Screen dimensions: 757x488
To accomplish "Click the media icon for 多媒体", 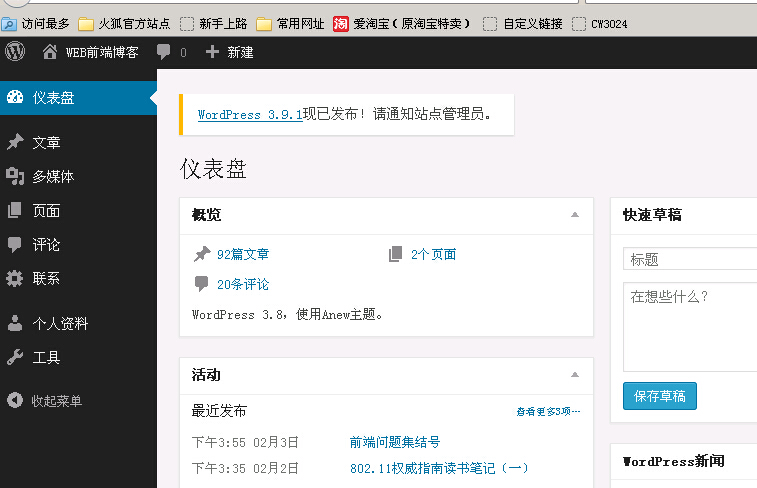I will coord(15,176).
